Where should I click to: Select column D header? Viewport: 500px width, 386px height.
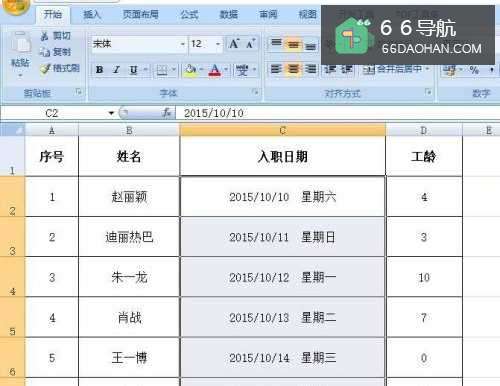(x=424, y=130)
